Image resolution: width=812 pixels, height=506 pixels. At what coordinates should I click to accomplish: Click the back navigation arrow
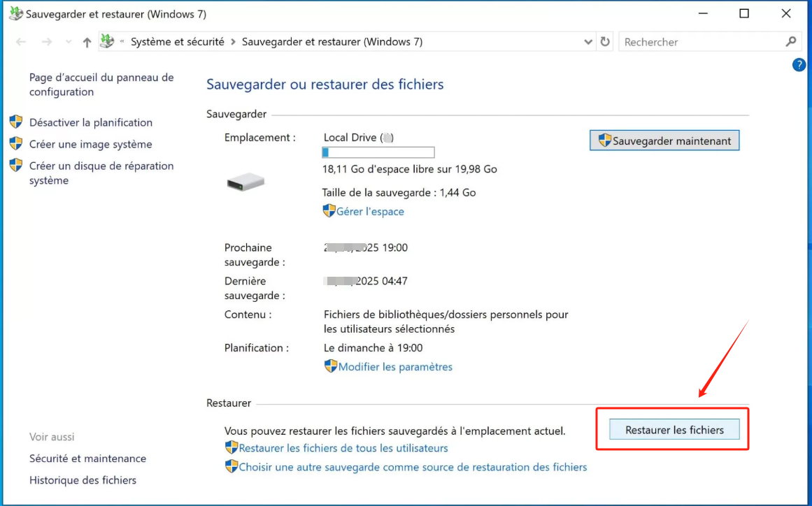coord(21,42)
